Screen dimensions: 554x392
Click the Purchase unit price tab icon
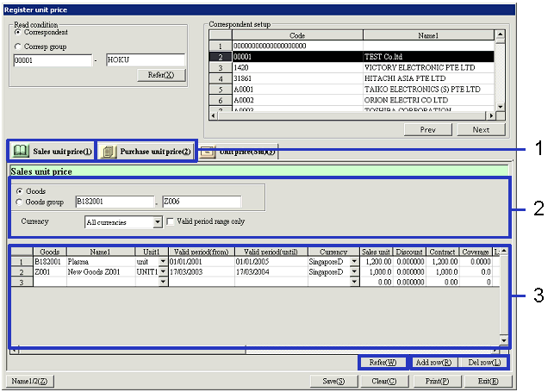click(x=109, y=151)
